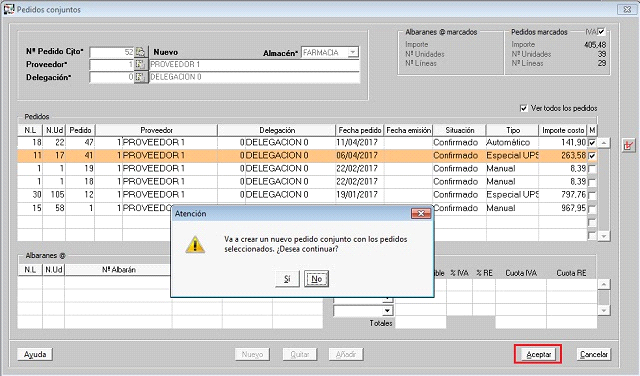This screenshot has height=376, width=640.
Task: Click the PROVEEDOR 1 name text field
Action: tap(254, 65)
